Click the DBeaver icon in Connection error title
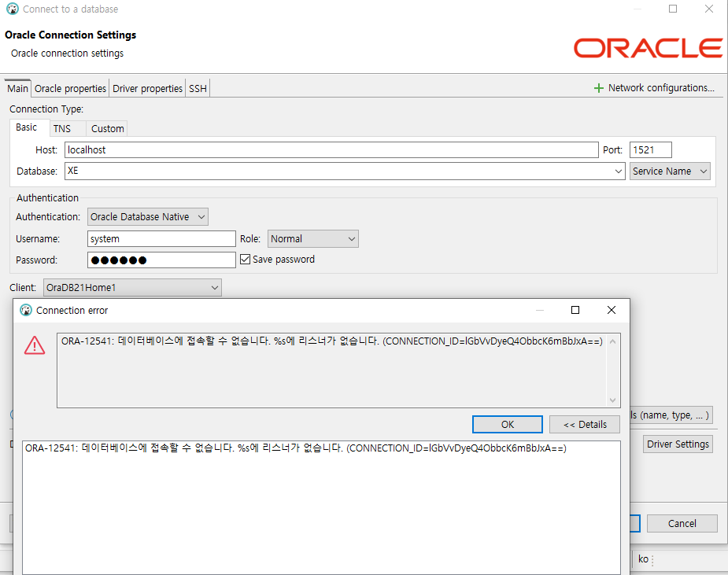This screenshot has height=575, width=728. click(26, 310)
